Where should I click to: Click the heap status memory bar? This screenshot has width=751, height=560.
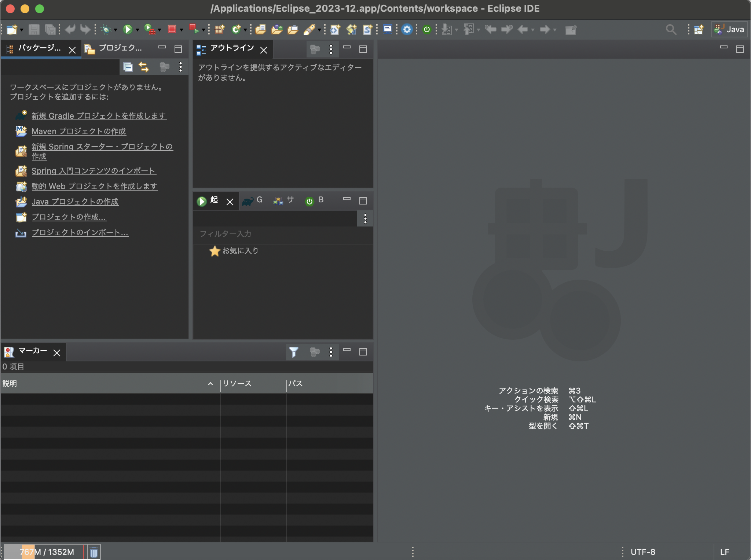coord(45,552)
